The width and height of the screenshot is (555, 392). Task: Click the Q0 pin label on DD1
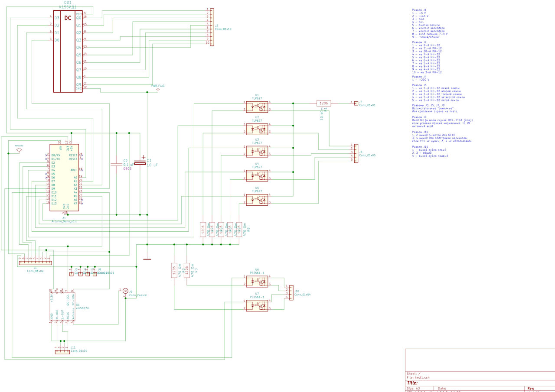pos(79,18)
